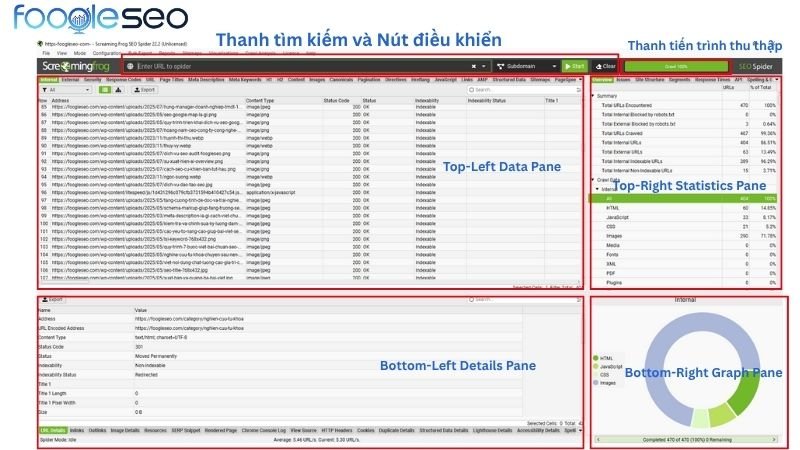Viewport: 800px width, 450px height.
Task: Click the green Start button
Action: click(x=574, y=66)
